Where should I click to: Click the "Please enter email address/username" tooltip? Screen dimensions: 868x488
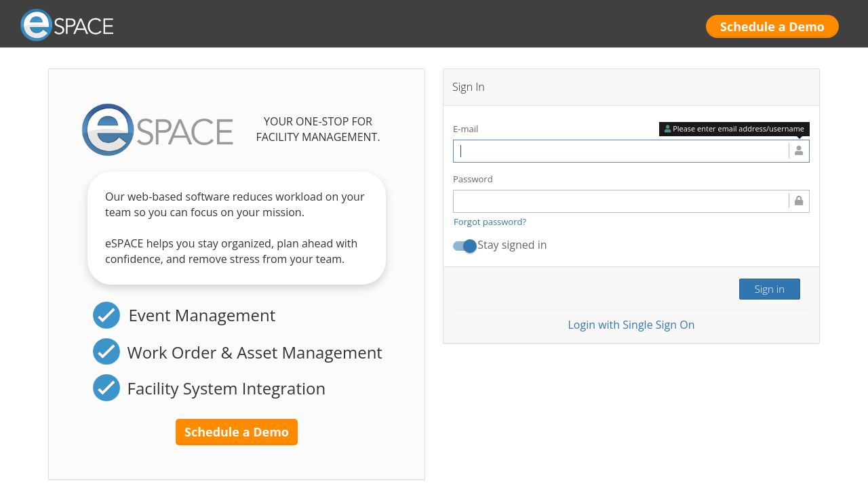click(738, 129)
